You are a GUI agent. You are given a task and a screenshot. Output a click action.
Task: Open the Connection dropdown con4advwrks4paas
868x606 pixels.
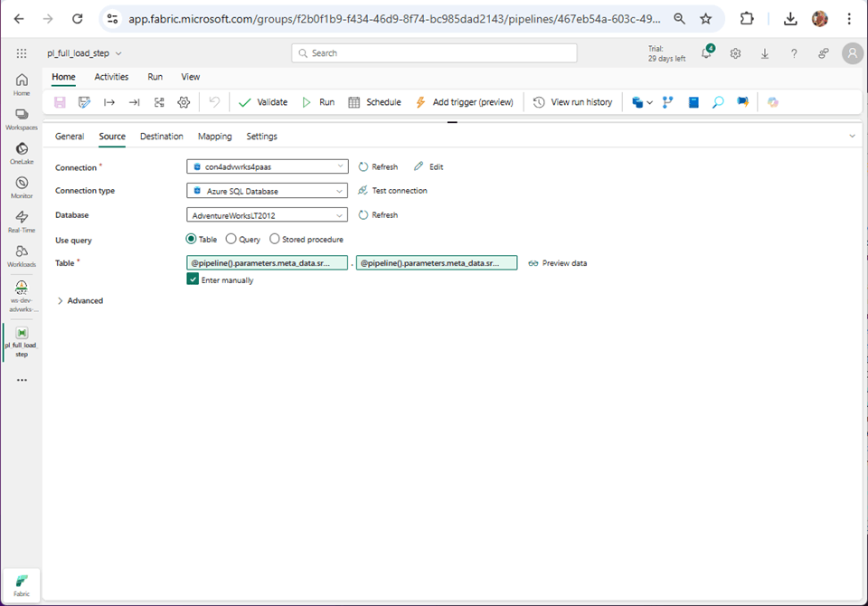pos(268,166)
